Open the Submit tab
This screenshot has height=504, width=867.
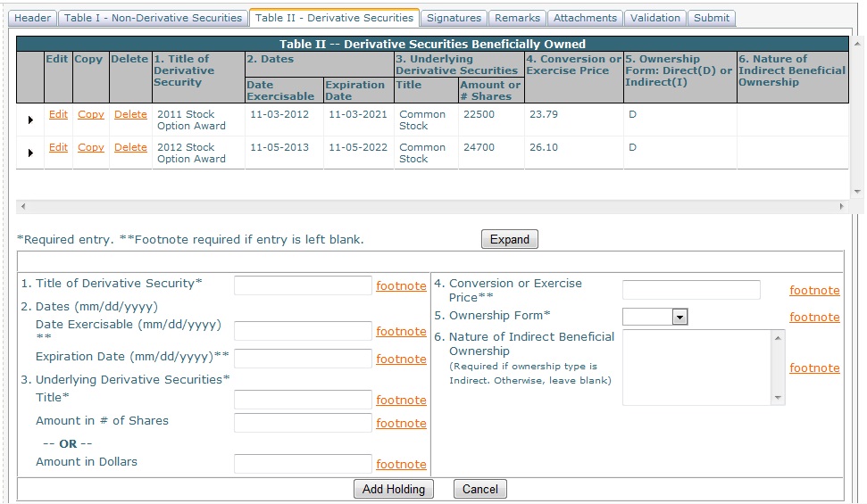pyautogui.click(x=711, y=18)
